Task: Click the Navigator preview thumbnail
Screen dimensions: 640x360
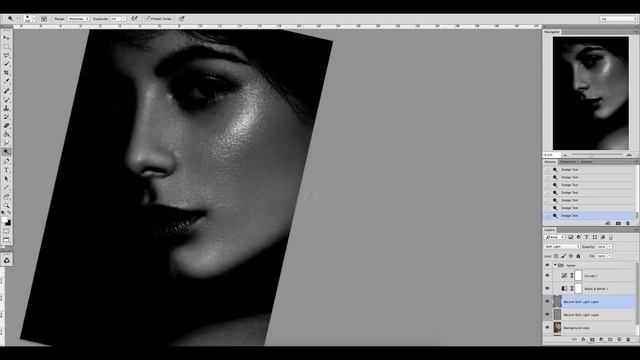Action: 591,93
